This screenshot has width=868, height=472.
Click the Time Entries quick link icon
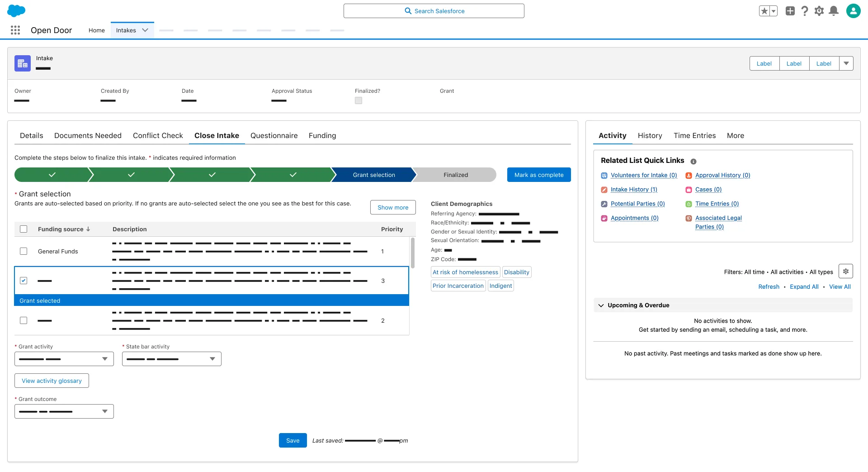click(689, 204)
